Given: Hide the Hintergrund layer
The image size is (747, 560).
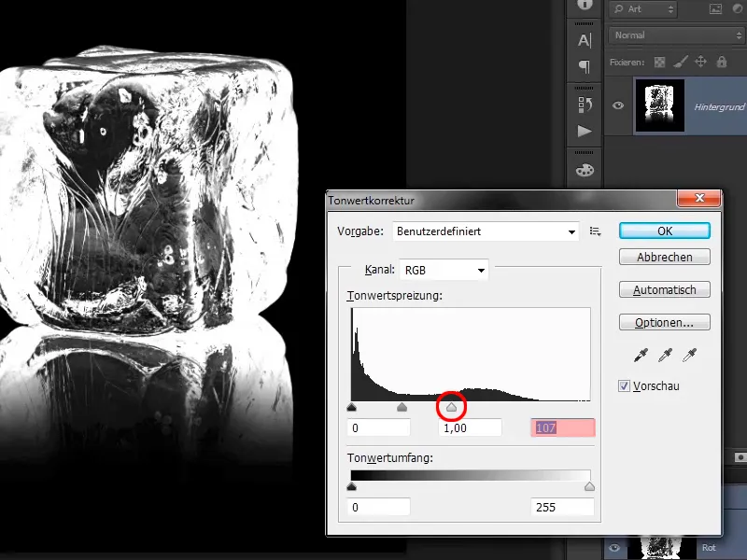Looking at the screenshot, I should (x=618, y=105).
